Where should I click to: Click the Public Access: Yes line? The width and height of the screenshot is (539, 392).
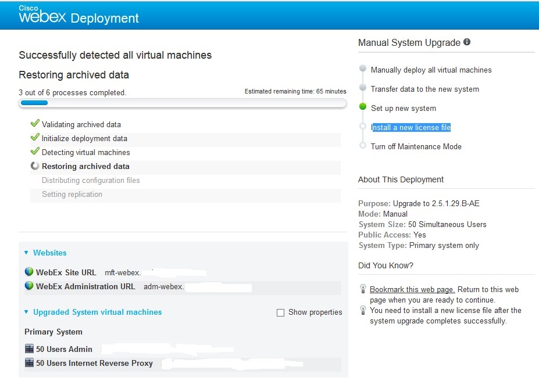click(392, 235)
